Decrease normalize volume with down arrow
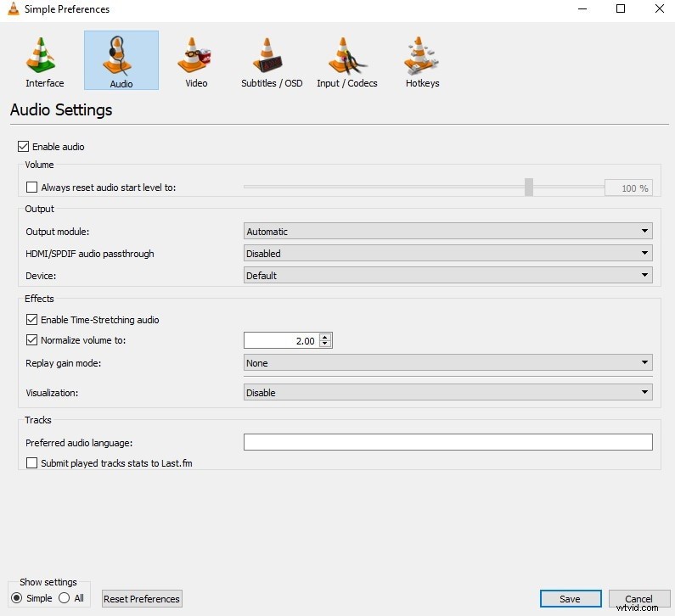Screen dimensions: 675x616 325,344
